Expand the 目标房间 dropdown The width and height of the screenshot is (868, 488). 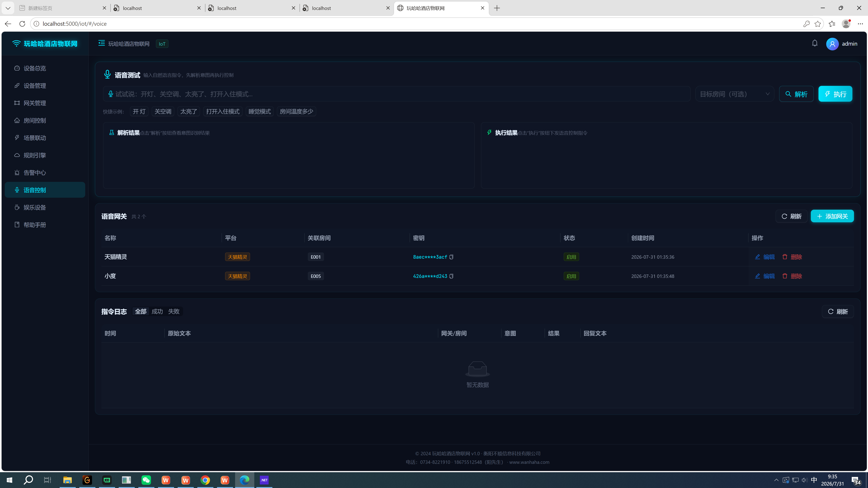(735, 94)
